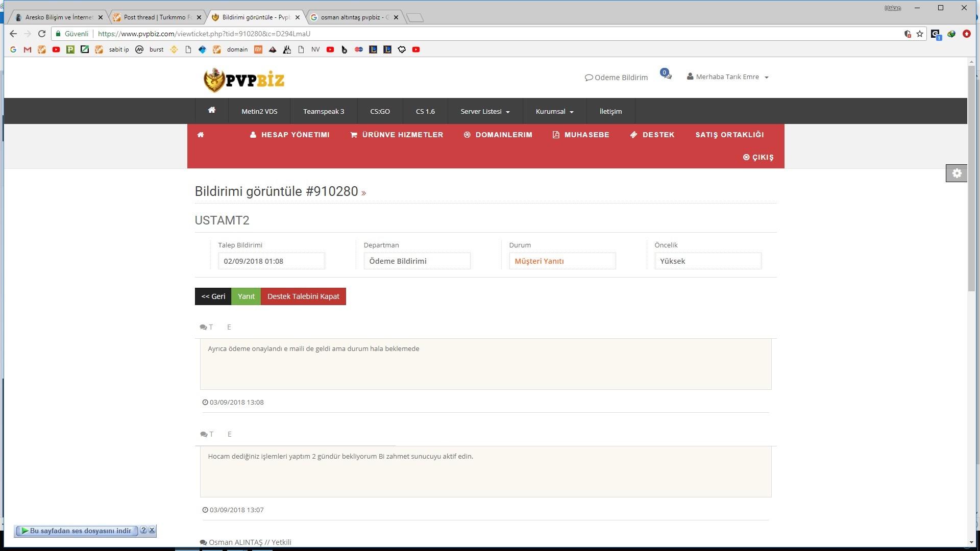Click Destek Talebini Kapat button

click(303, 296)
